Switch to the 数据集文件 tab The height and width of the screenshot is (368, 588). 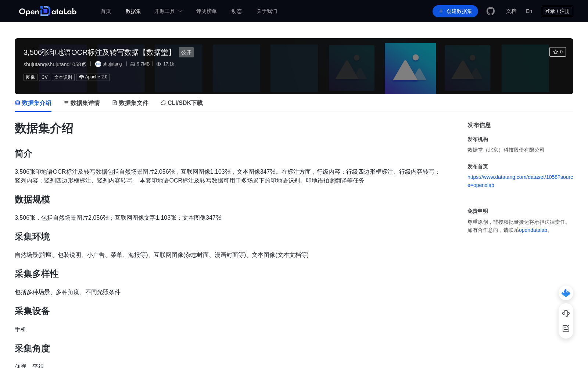[130, 103]
